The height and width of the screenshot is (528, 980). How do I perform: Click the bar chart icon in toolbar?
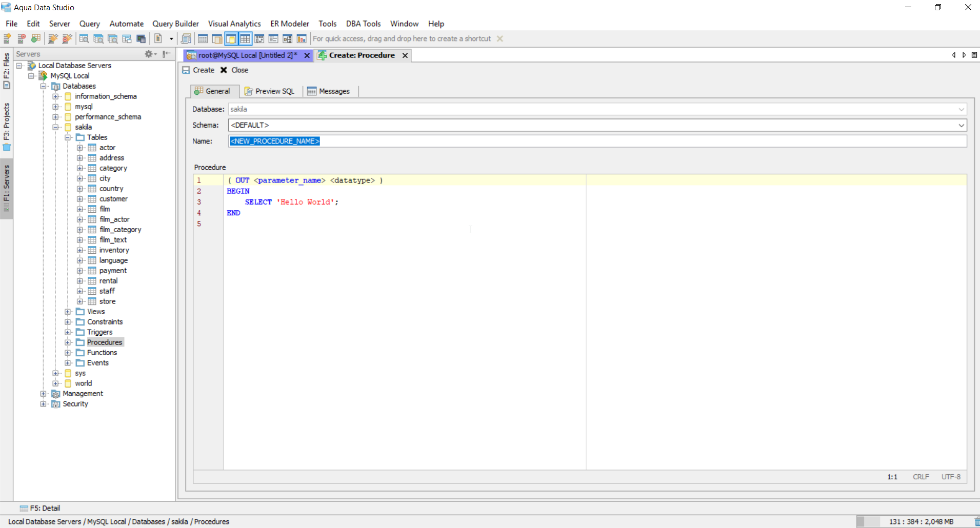tap(302, 39)
